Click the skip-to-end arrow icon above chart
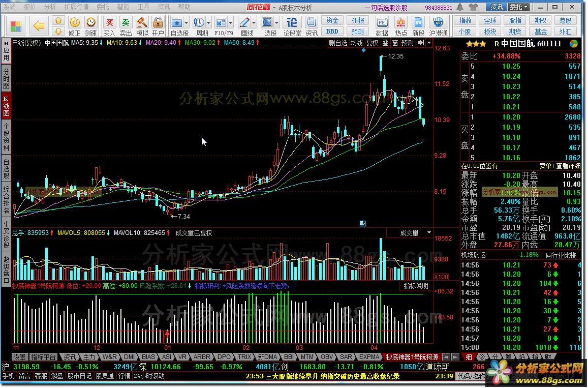This screenshot has width=588, height=388. [x=421, y=43]
